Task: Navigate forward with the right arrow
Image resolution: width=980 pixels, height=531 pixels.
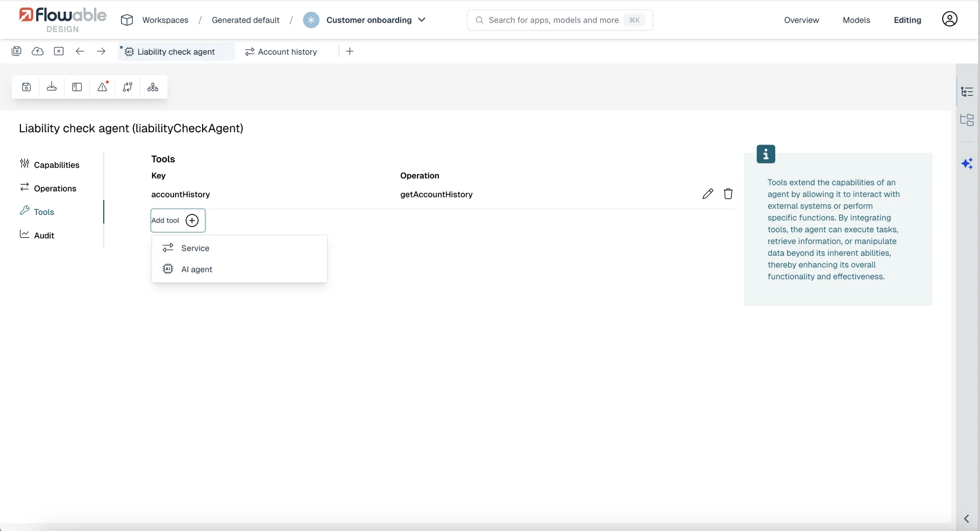Action: pyautogui.click(x=101, y=51)
